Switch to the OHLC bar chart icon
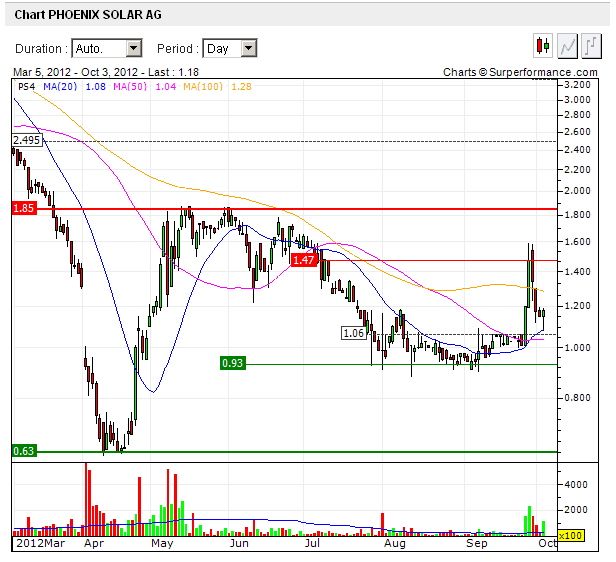The height and width of the screenshot is (562, 616). [x=592, y=46]
